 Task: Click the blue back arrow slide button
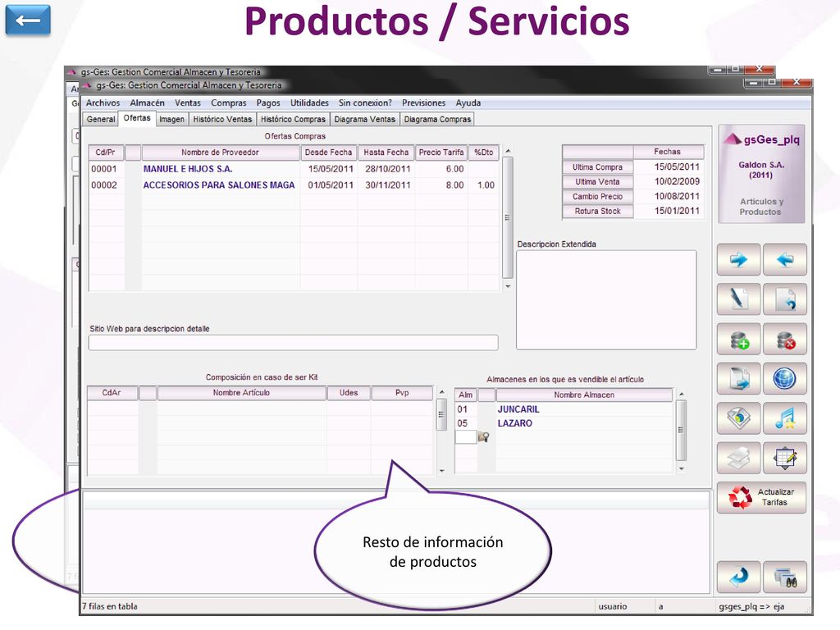point(28,21)
